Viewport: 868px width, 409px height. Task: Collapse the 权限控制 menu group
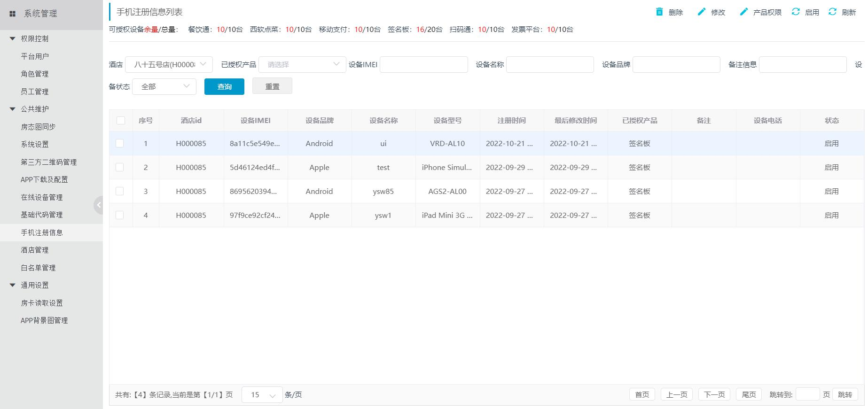click(x=13, y=39)
